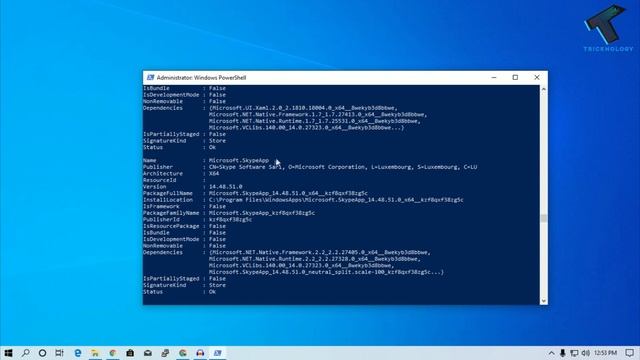Screen dimensions: 640x360
Task: Click the Administrator: Windows PowerShell title text
Action: coord(201,78)
